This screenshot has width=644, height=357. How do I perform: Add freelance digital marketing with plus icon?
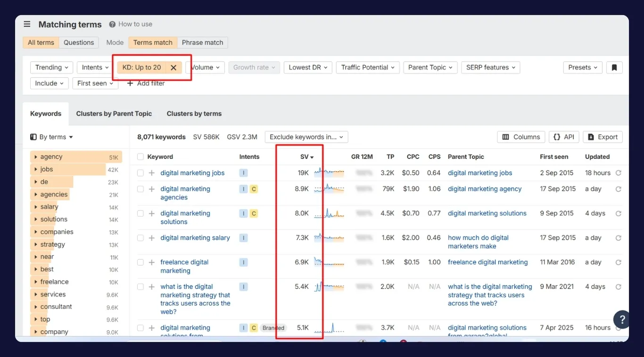[x=152, y=262]
